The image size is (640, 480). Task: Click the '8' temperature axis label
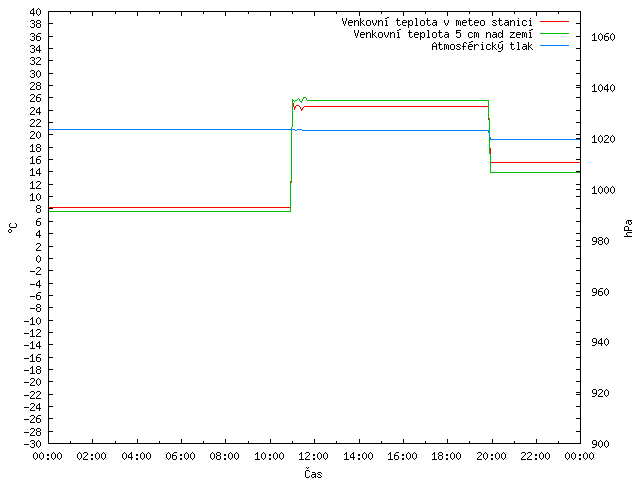coord(38,209)
